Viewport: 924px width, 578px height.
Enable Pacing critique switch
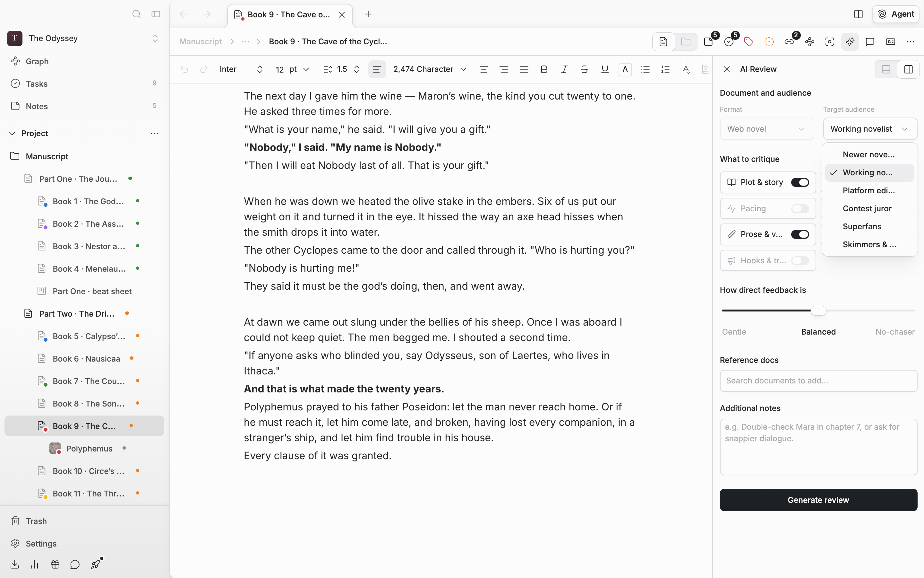pyautogui.click(x=800, y=208)
